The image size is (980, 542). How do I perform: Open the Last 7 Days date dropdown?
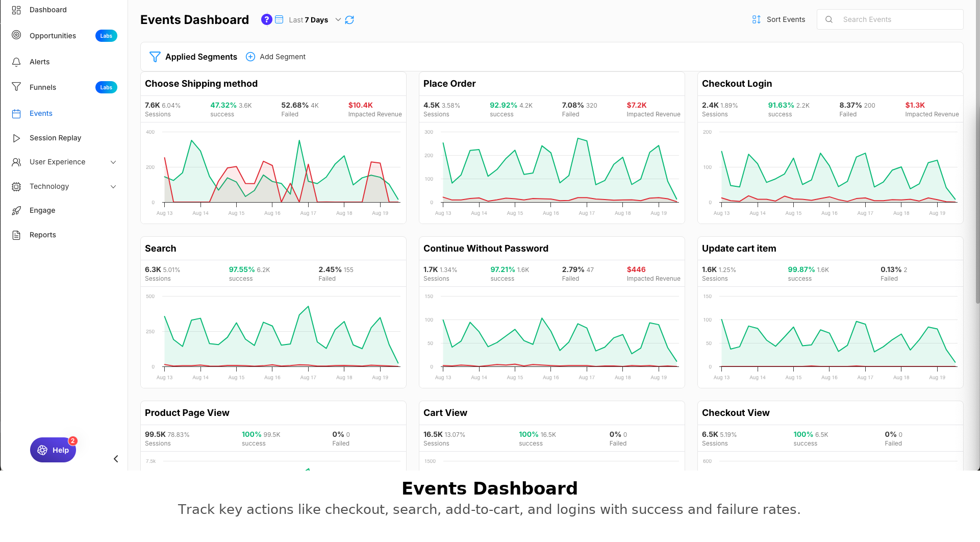coord(338,20)
